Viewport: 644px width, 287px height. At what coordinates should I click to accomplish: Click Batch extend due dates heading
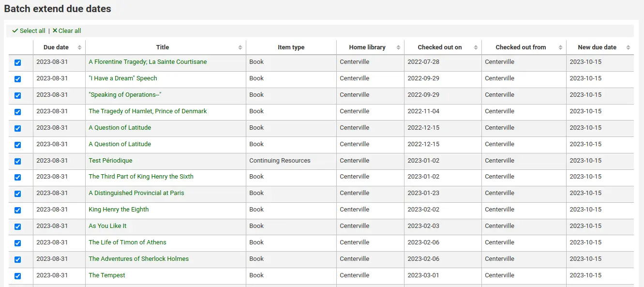(x=58, y=9)
